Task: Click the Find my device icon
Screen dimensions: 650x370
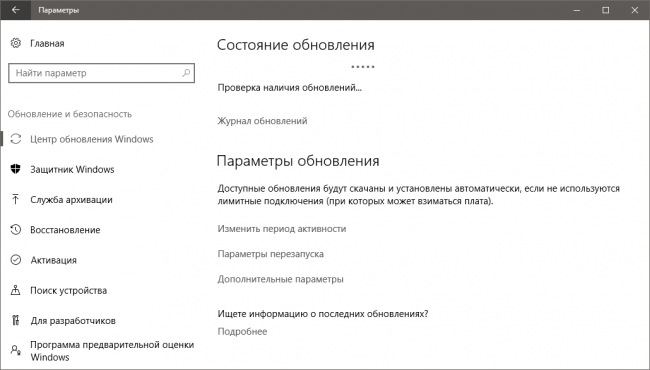Action: pyautogui.click(x=16, y=290)
